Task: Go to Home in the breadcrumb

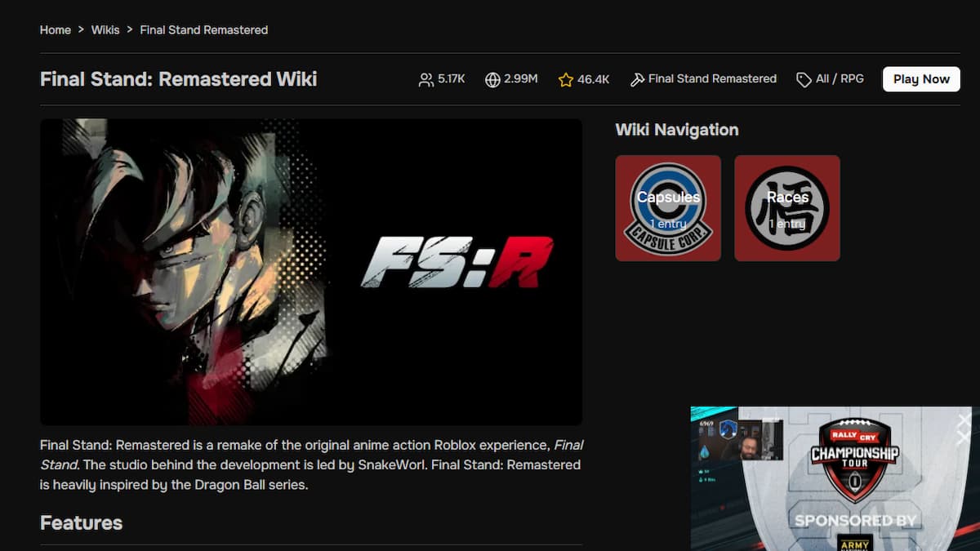Action: (56, 29)
